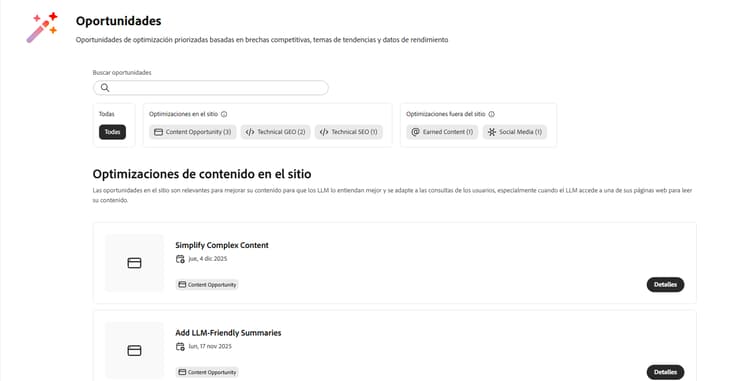This screenshot has width=750, height=381.
Task: Click Optimizaciones de contenido en el sitio heading
Action: click(x=202, y=174)
